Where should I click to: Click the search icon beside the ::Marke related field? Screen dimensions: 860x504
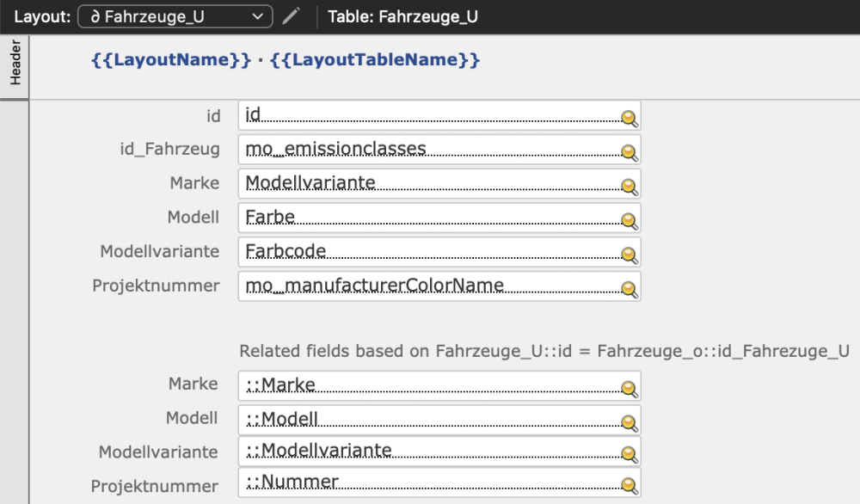pyautogui.click(x=629, y=386)
